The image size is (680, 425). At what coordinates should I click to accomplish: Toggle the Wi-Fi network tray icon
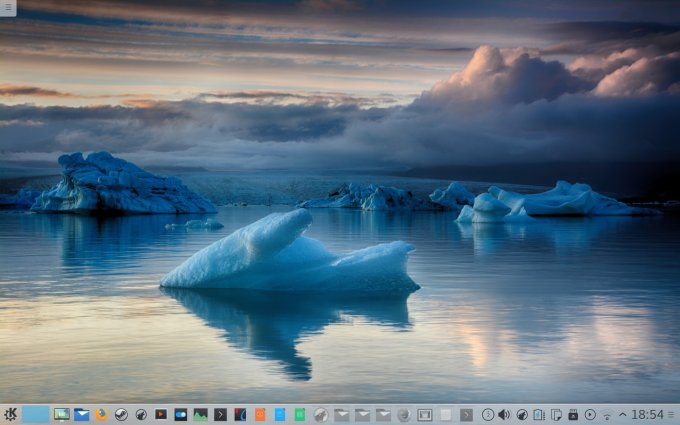click(607, 414)
